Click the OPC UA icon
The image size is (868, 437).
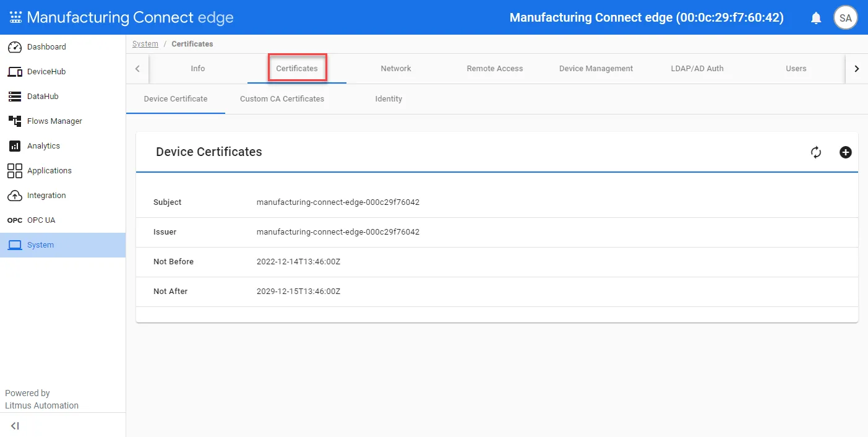(15, 220)
